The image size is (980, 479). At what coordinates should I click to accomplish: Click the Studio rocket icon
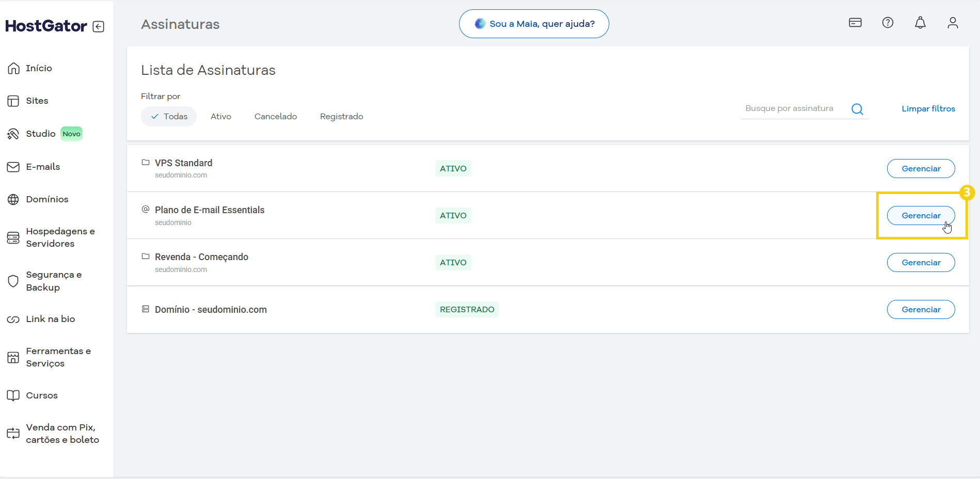13,134
